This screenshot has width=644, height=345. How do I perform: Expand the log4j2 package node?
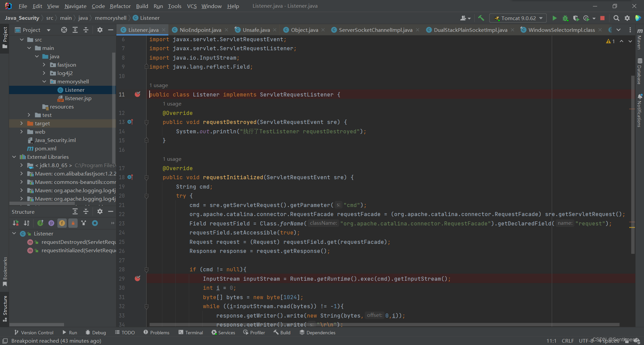[x=44, y=73]
